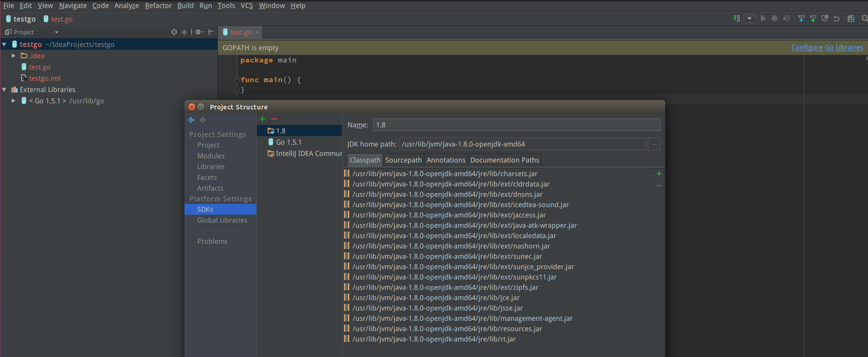Remove classpath entry with minus icon

click(659, 186)
